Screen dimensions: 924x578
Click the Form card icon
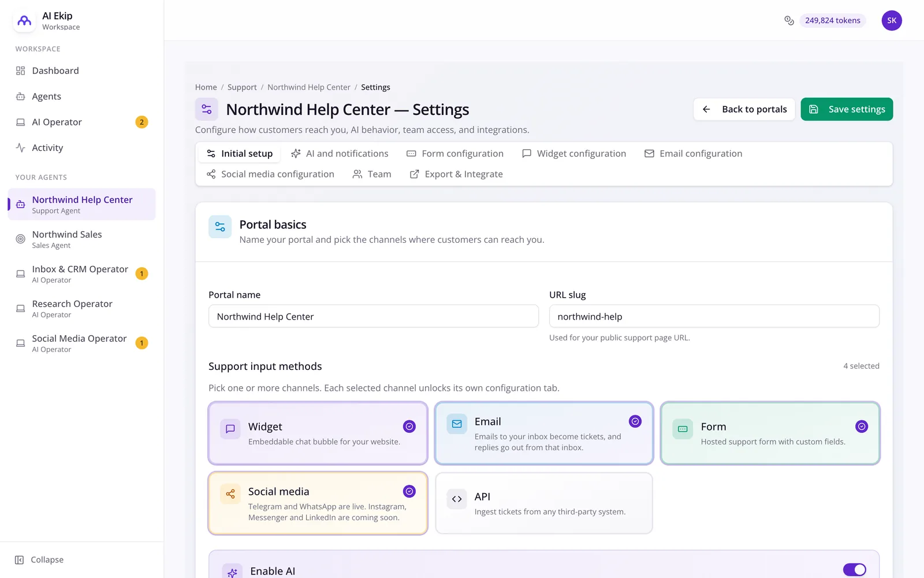pos(683,429)
